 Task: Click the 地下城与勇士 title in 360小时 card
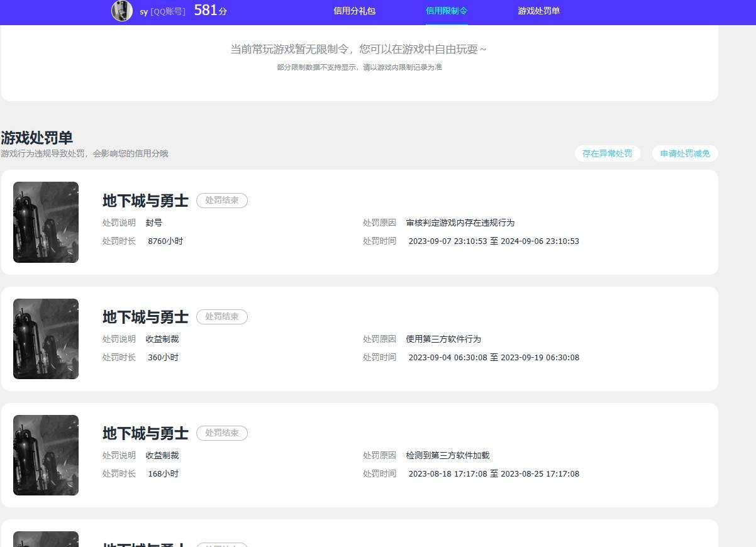(x=145, y=317)
